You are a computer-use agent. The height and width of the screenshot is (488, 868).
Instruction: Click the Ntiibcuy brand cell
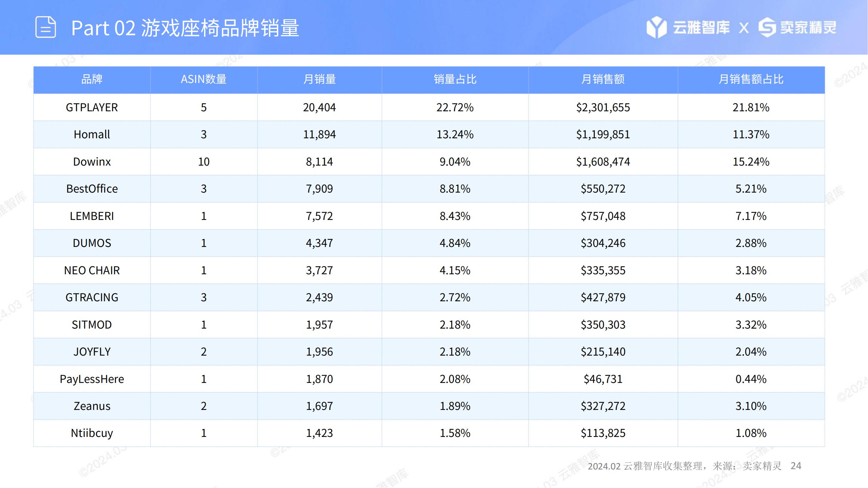[x=92, y=433]
